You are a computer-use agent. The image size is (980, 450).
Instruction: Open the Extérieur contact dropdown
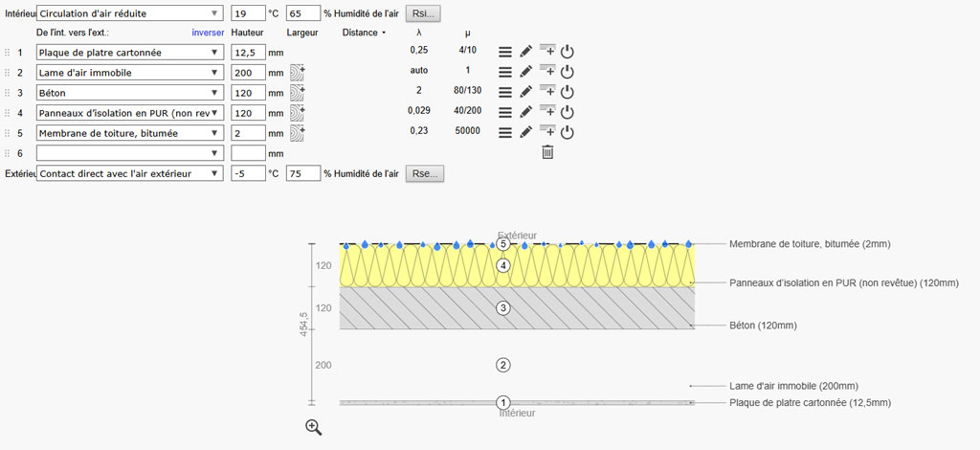129,173
